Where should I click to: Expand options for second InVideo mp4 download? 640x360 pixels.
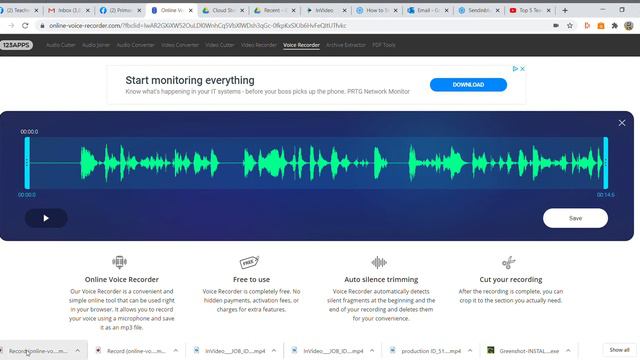(x=372, y=351)
